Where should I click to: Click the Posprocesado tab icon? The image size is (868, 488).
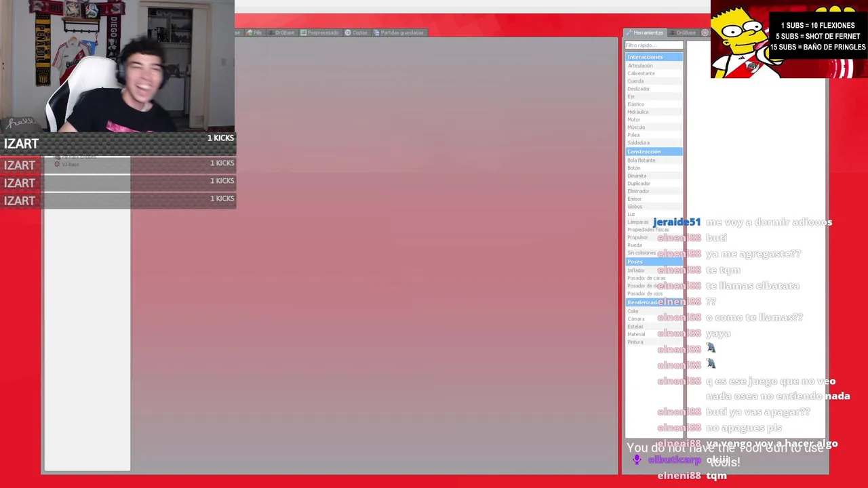click(303, 33)
